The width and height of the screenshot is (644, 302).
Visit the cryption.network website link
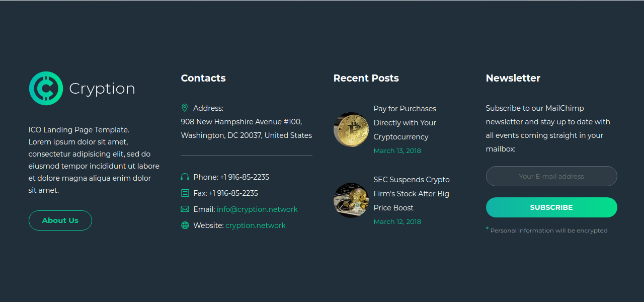coord(255,225)
